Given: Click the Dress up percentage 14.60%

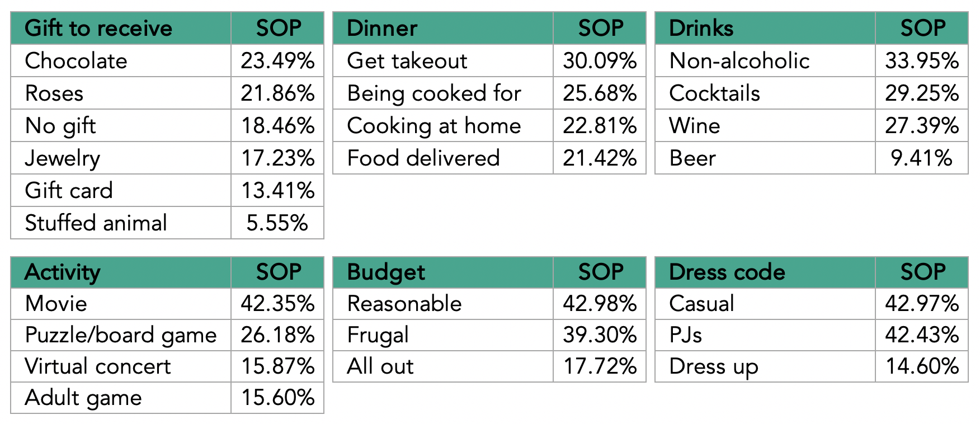Looking at the screenshot, I should [922, 366].
